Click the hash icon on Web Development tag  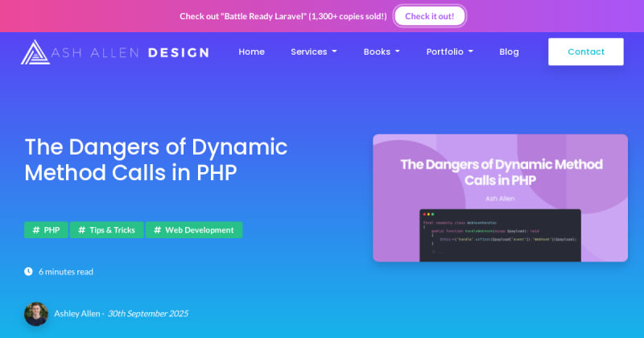(x=158, y=230)
